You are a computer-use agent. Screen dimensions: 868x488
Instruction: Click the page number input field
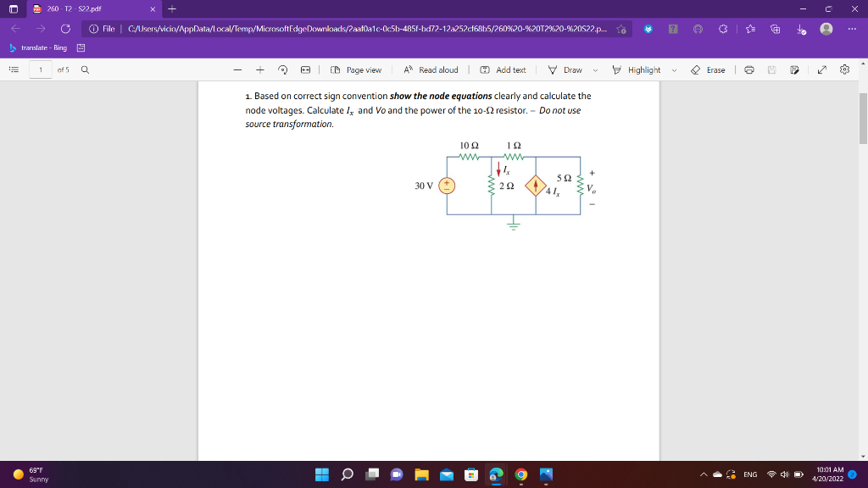39,69
